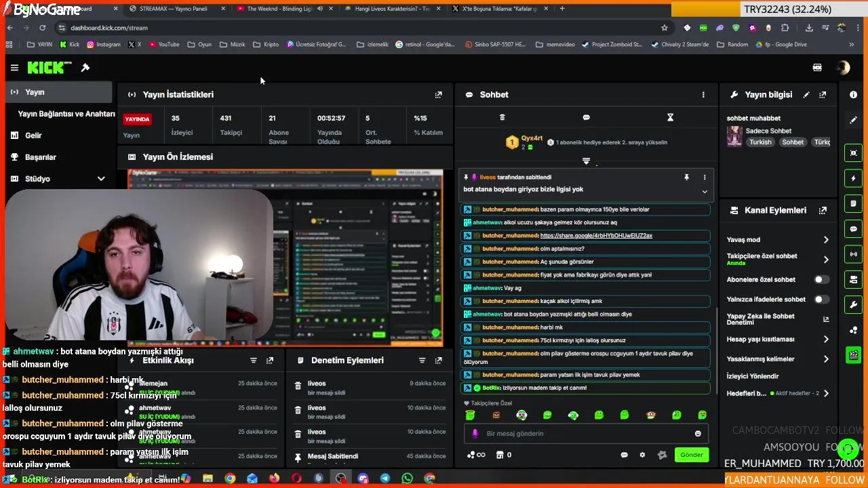Open the emoji picker in message box

pos(698,434)
